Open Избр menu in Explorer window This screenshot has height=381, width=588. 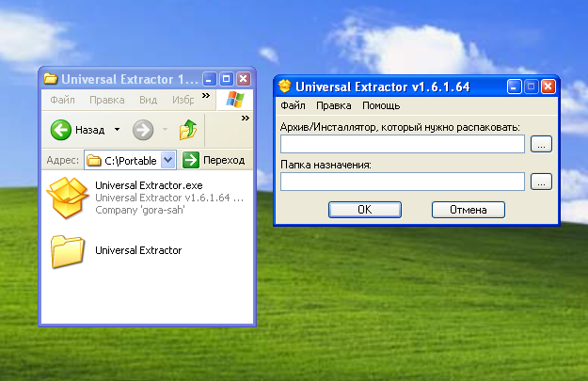(x=183, y=100)
